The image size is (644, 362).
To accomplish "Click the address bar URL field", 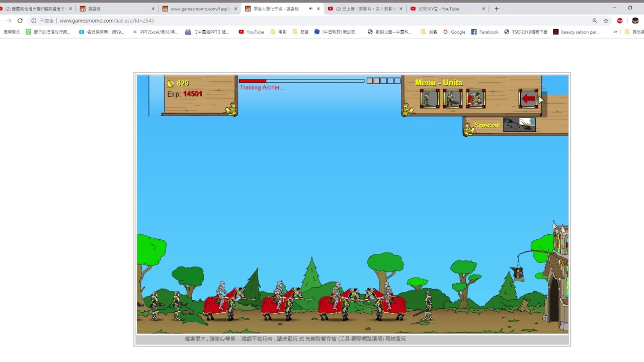I will pyautogui.click(x=322, y=21).
